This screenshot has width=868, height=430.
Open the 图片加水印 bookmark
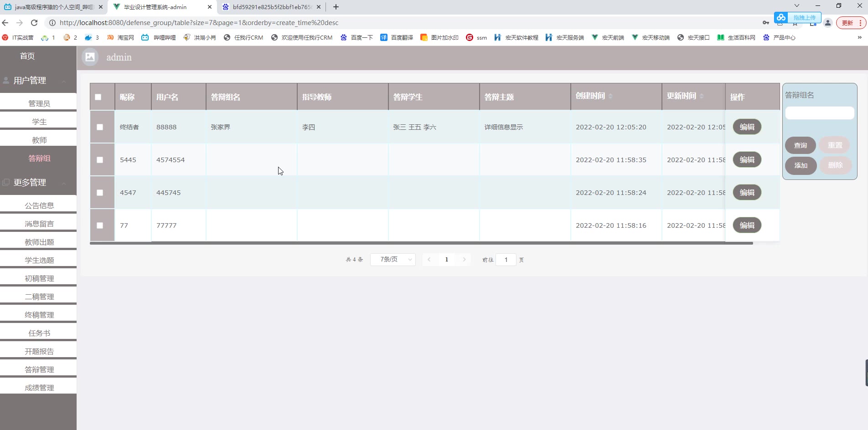coord(439,37)
